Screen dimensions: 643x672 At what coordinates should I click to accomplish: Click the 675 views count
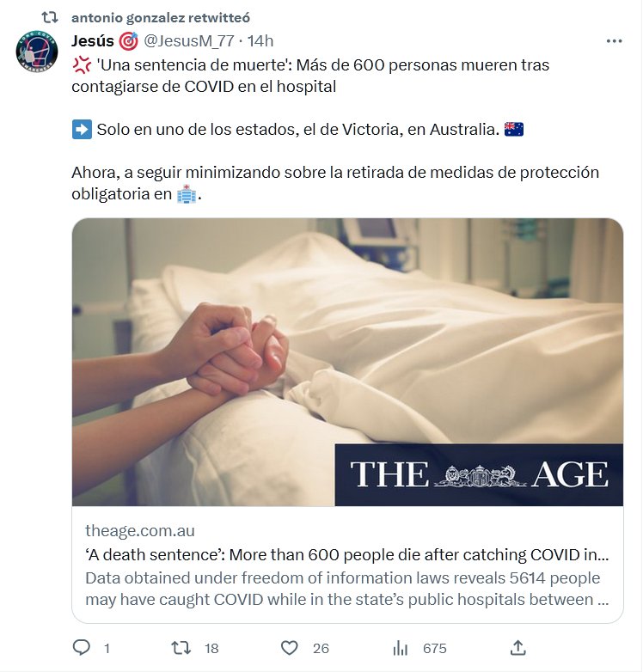(x=435, y=648)
